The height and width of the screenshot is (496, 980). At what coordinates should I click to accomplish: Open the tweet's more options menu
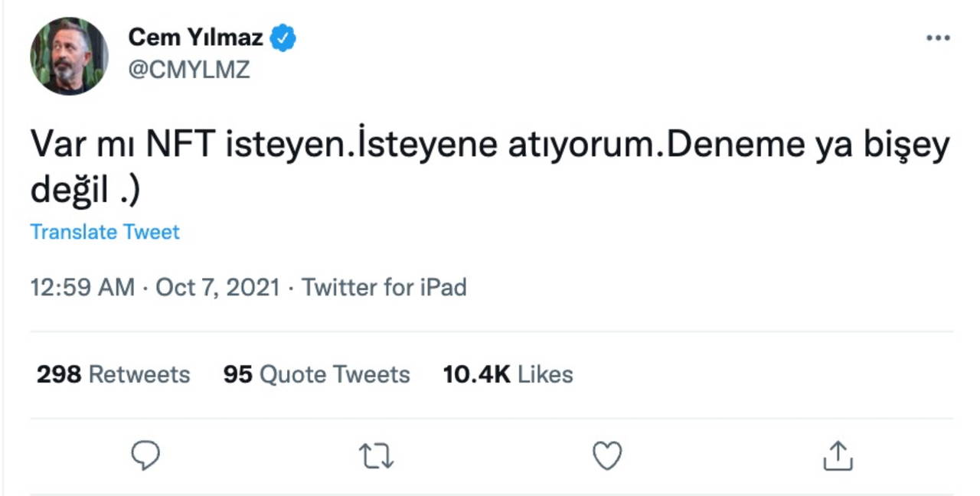coord(937,38)
